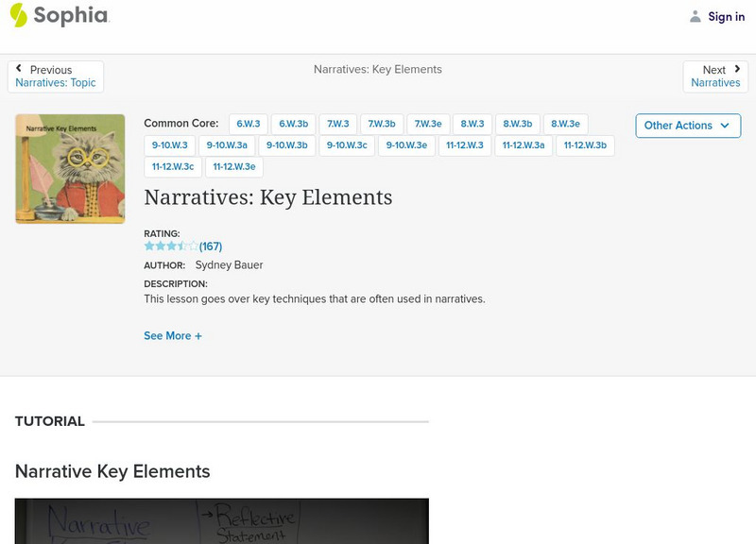The image size is (756, 544).
Task: Click the first rating star
Action: pos(147,246)
